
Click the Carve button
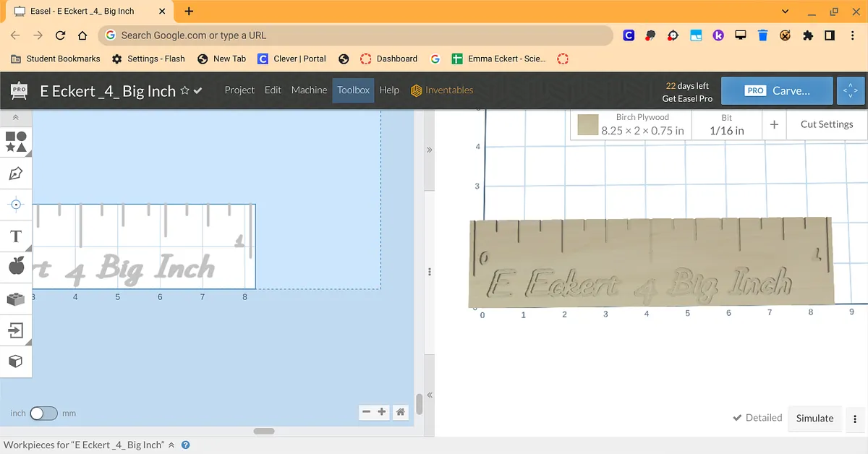[777, 91]
